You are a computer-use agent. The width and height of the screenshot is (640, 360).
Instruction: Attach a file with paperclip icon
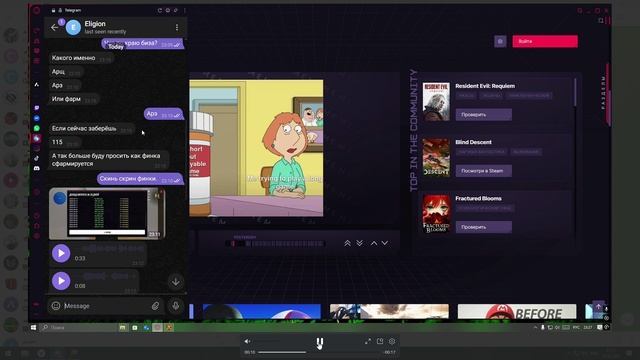[156, 306]
